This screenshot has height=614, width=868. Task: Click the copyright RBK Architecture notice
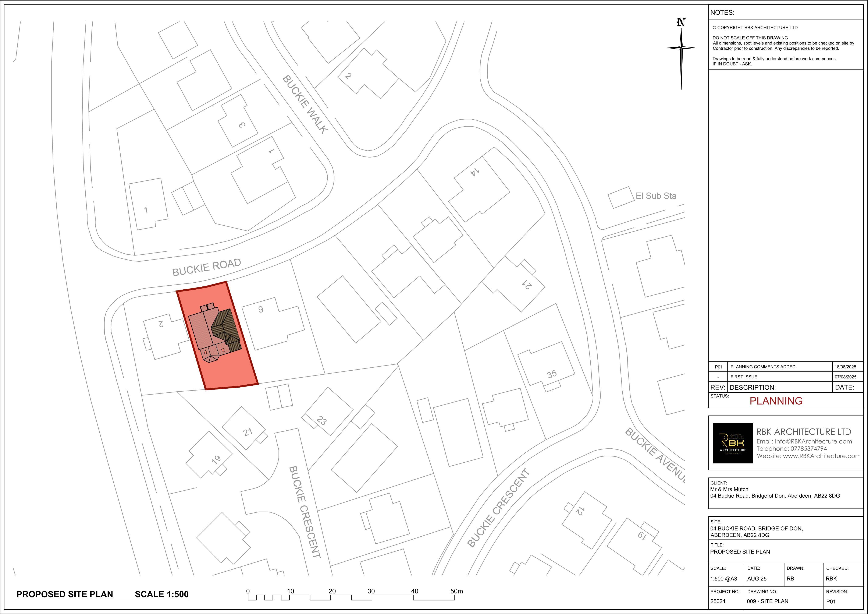tap(755, 28)
